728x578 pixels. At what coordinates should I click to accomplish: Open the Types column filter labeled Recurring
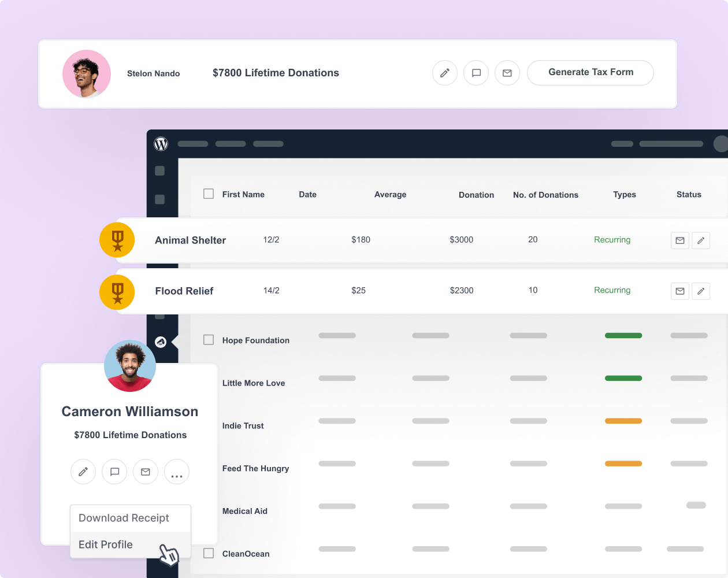click(x=624, y=195)
